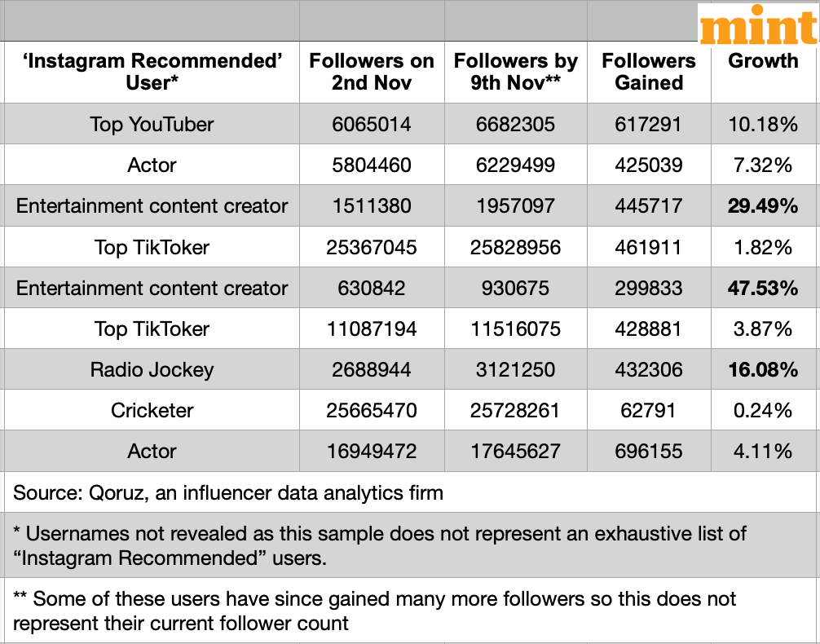Click the cell showing 630842

372,288
